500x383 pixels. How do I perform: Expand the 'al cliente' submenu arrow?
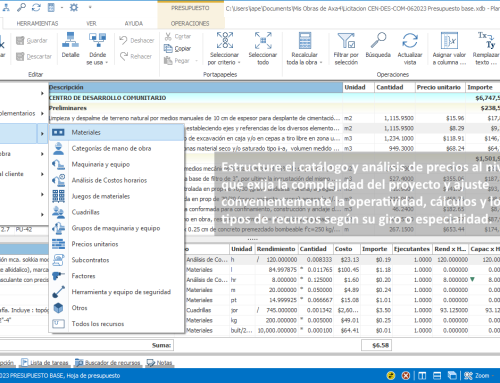point(42,174)
